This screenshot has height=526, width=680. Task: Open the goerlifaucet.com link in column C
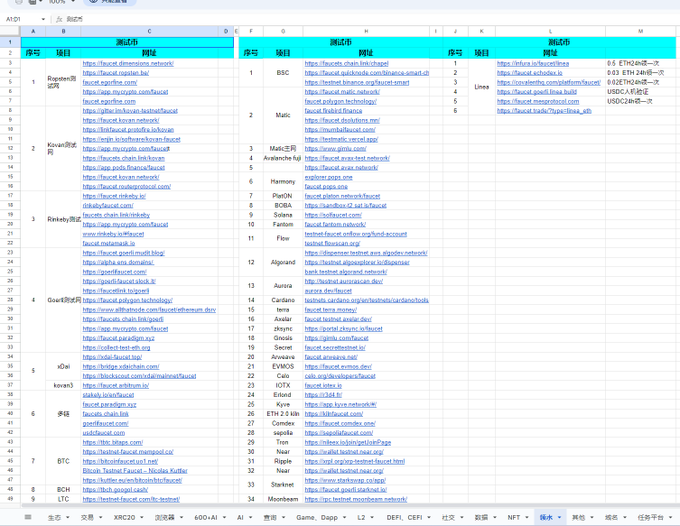click(114, 272)
